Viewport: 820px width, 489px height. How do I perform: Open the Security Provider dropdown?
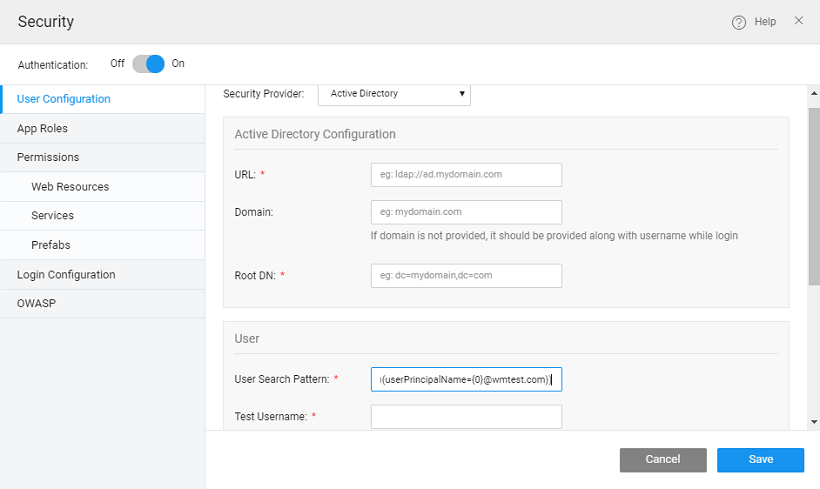tap(394, 94)
